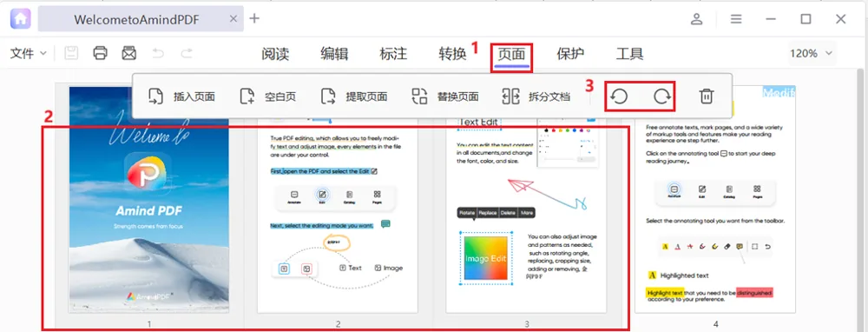Close the WelcometoAmindPDF tab
The height and width of the screenshot is (332, 868).
click(233, 19)
